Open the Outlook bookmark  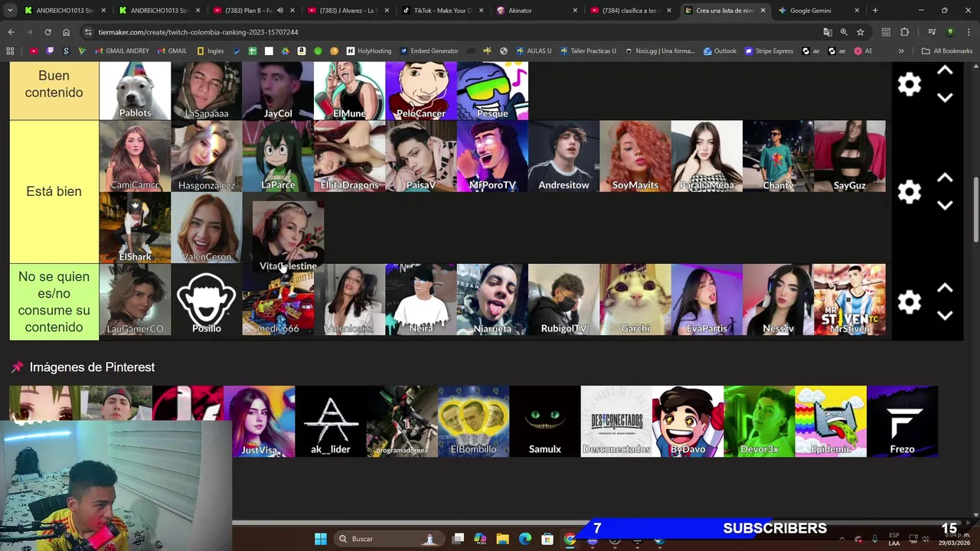tap(720, 51)
